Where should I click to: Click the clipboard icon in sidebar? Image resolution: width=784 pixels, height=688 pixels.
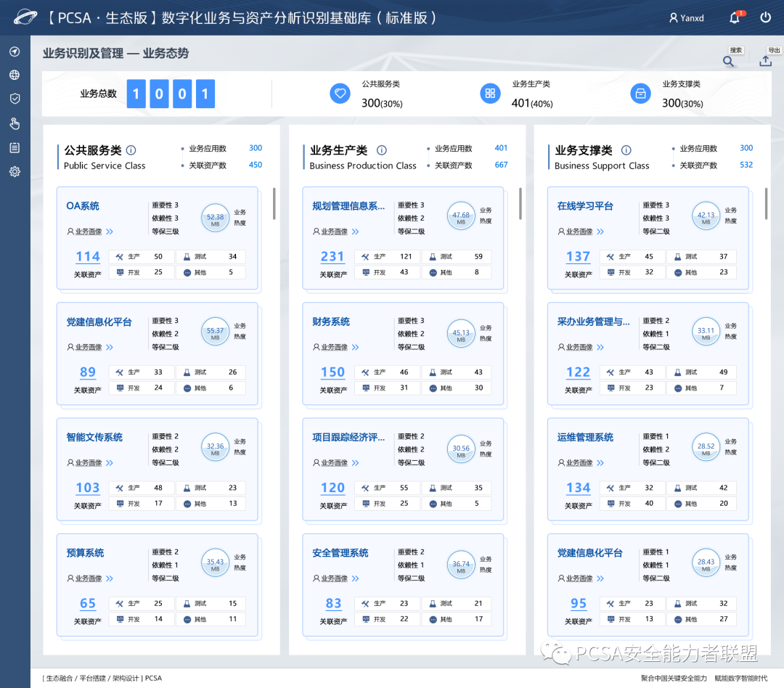click(15, 147)
